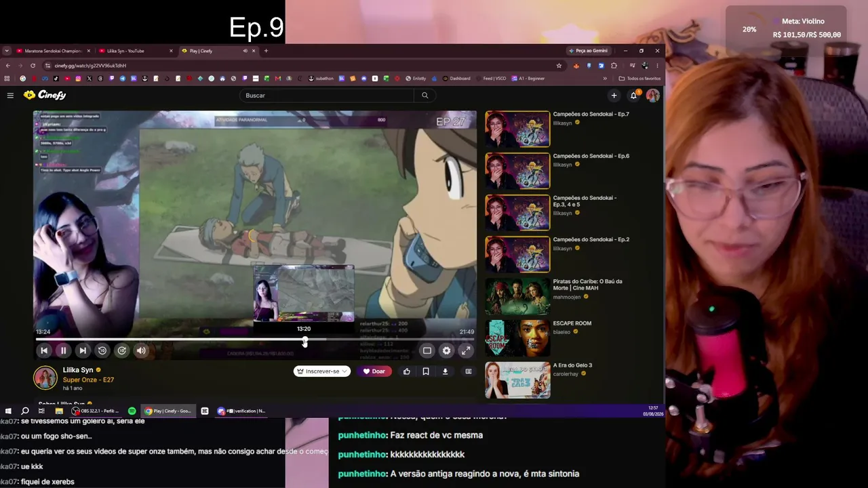Viewport: 868px width, 488px height.
Task: Open the Chrome three-dot menu
Action: [x=657, y=66]
